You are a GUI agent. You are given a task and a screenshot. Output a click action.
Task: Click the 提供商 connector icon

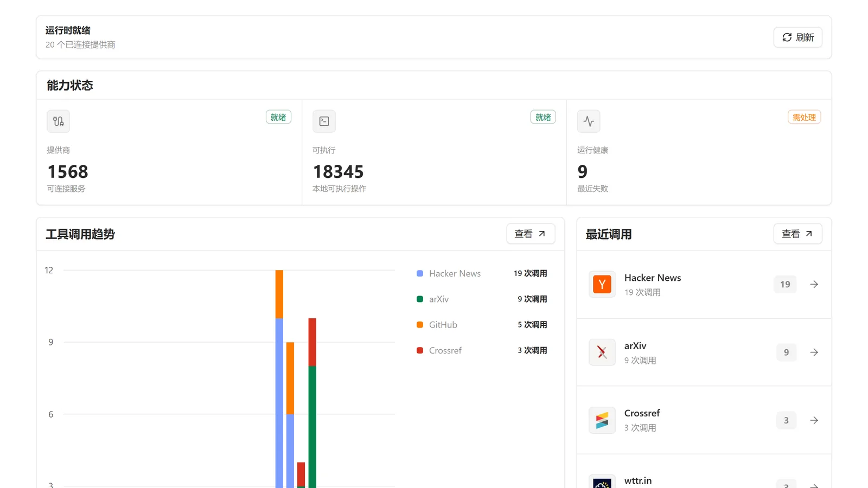tap(58, 121)
